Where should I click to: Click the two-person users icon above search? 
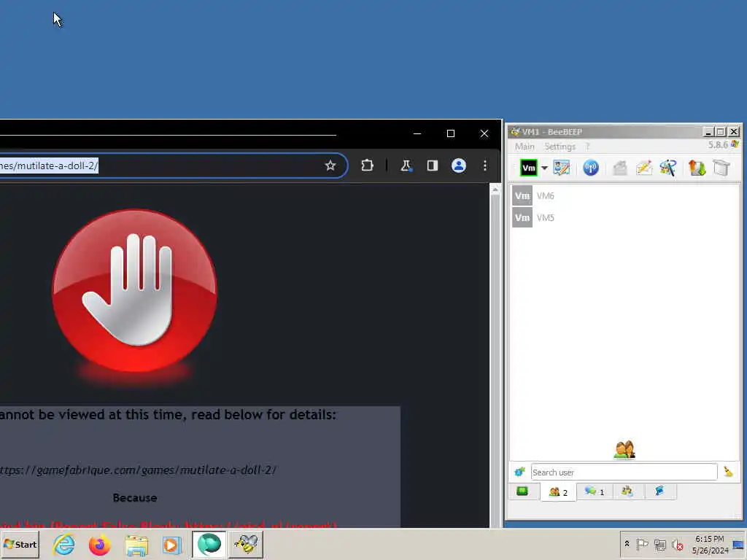(624, 449)
